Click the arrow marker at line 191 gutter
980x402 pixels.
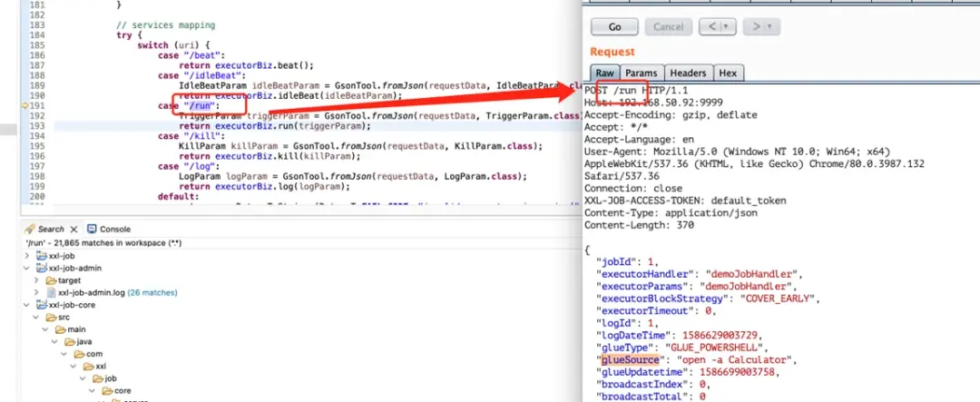(24, 106)
